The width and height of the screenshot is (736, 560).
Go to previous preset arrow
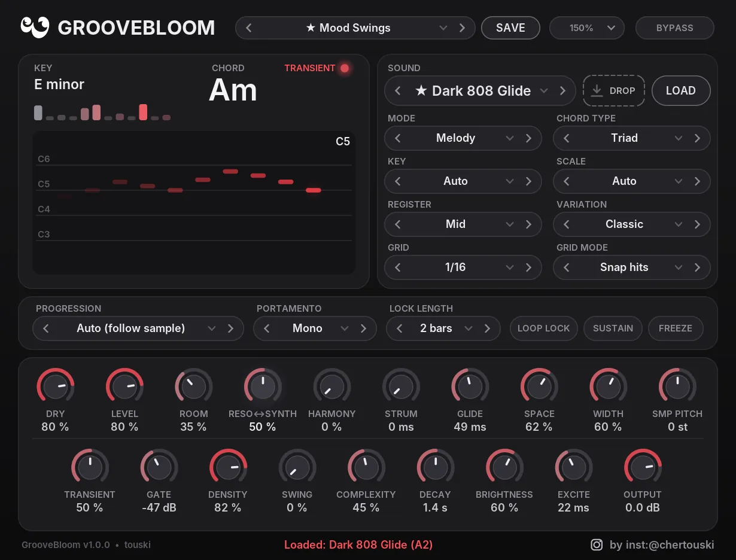pyautogui.click(x=249, y=28)
